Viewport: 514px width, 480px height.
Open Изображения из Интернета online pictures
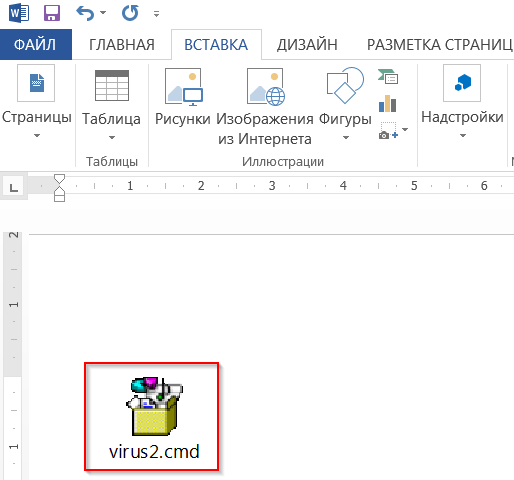click(265, 106)
